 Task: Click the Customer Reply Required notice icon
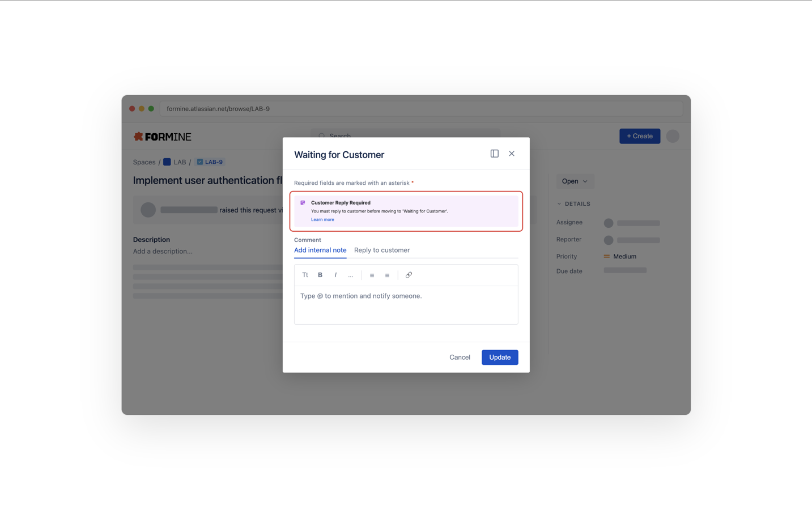(303, 202)
